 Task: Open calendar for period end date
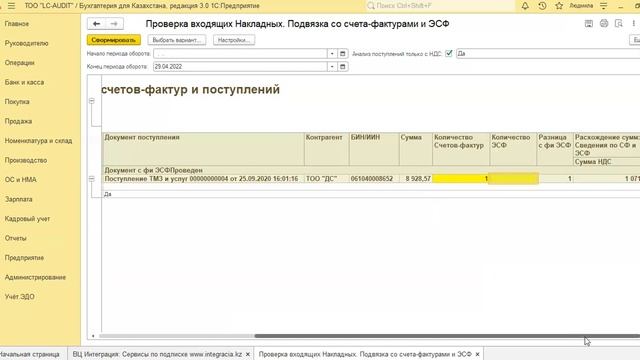[343, 67]
